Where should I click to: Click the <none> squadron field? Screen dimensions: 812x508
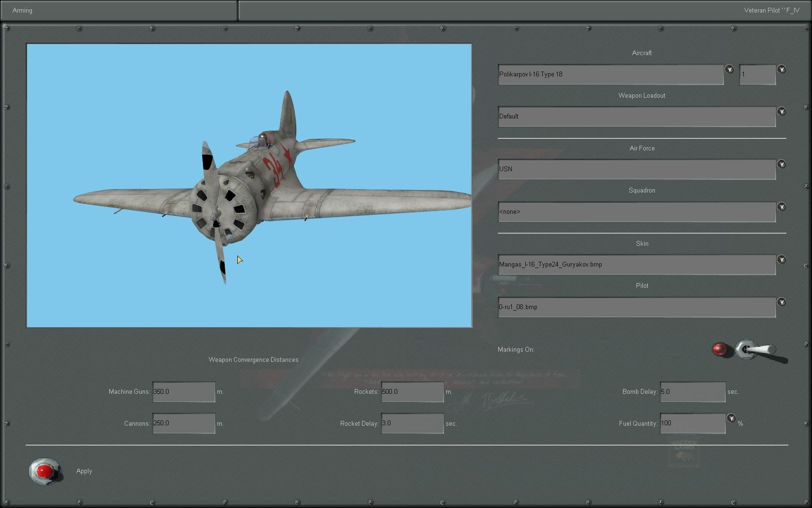[637, 212]
